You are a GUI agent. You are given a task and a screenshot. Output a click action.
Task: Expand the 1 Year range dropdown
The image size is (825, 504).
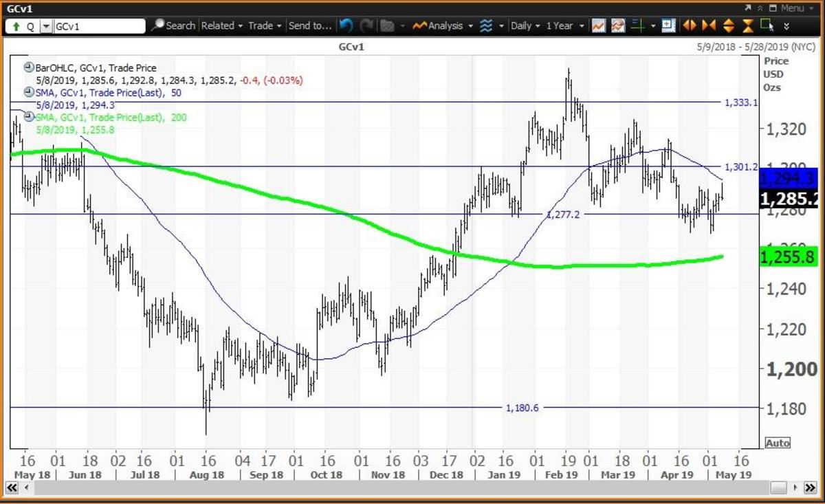click(564, 25)
